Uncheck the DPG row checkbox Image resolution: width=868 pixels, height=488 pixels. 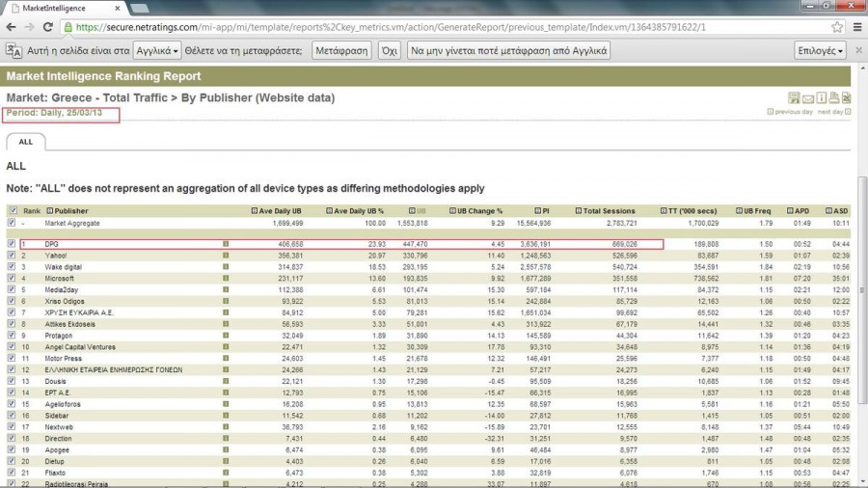13,245
